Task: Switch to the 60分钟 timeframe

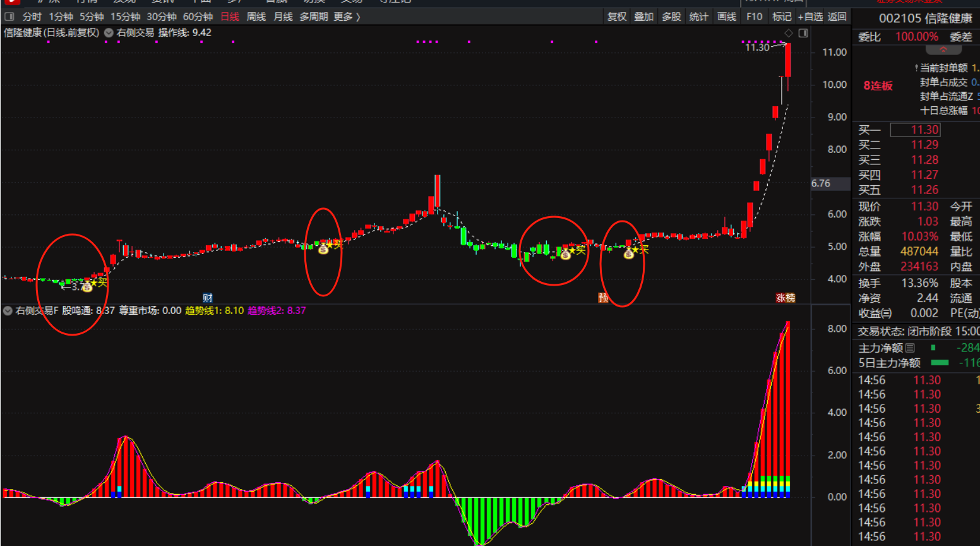Action: (x=198, y=16)
